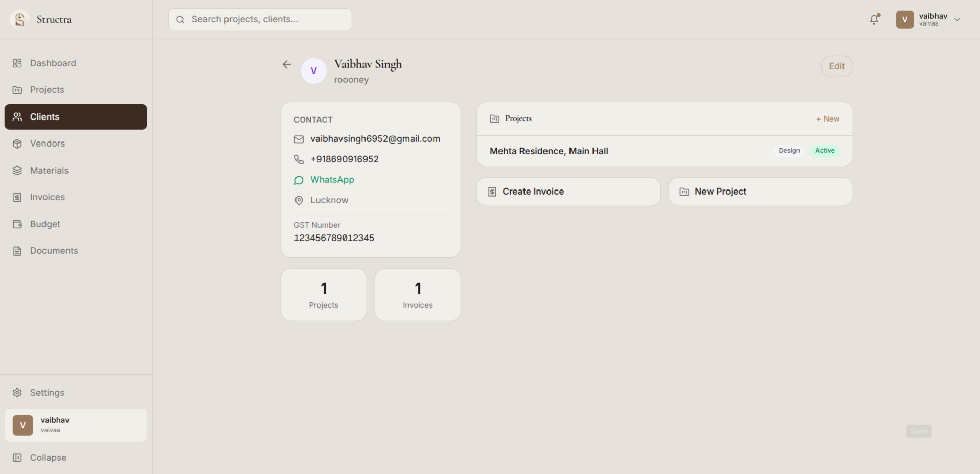This screenshot has width=980, height=474.
Task: Click the search magnifier icon
Action: coord(180,20)
